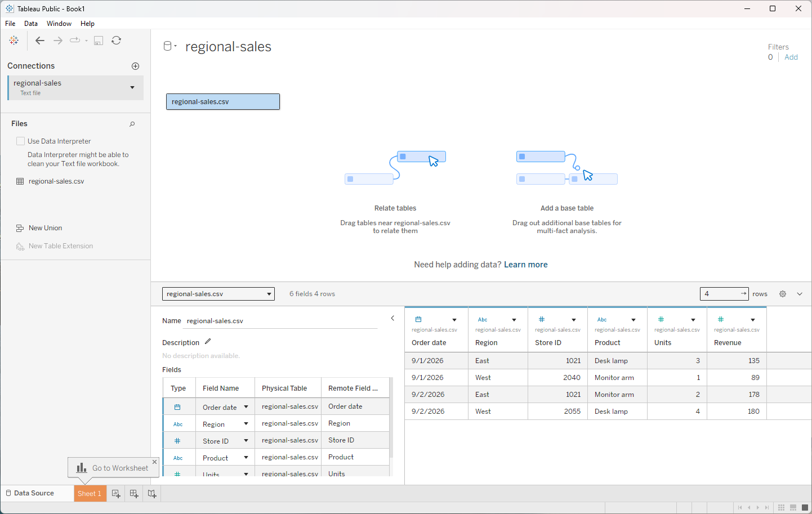Screen dimensions: 812x514
Task: Click Add to add a filter
Action: (x=791, y=57)
